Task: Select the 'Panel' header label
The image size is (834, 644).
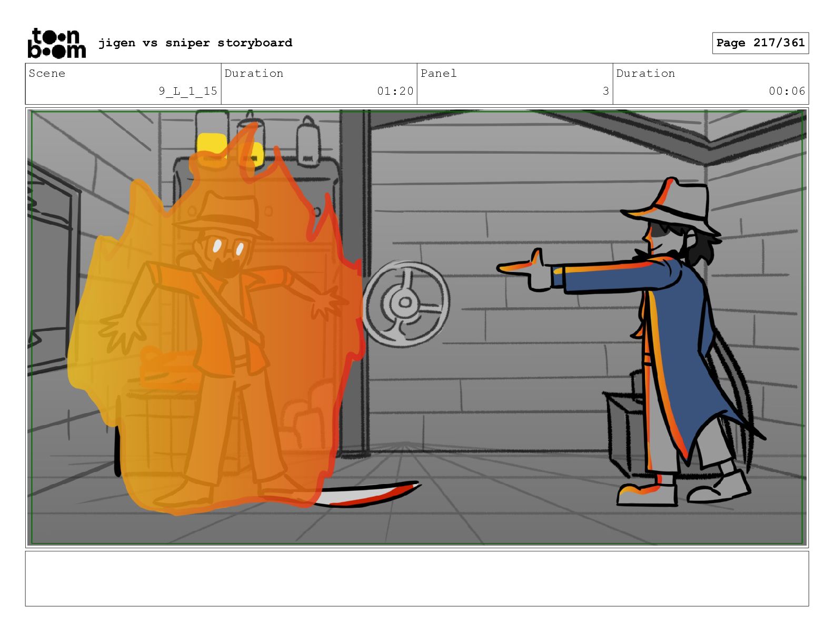Action: point(439,73)
